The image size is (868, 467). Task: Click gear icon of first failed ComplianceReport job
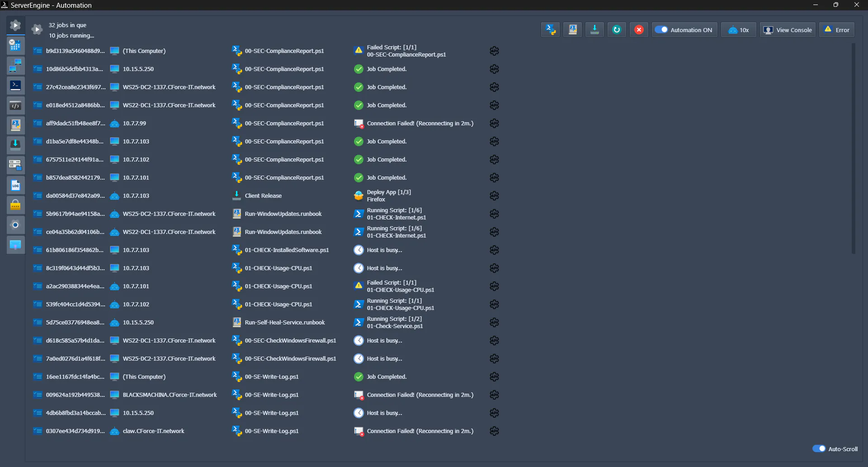(x=494, y=51)
